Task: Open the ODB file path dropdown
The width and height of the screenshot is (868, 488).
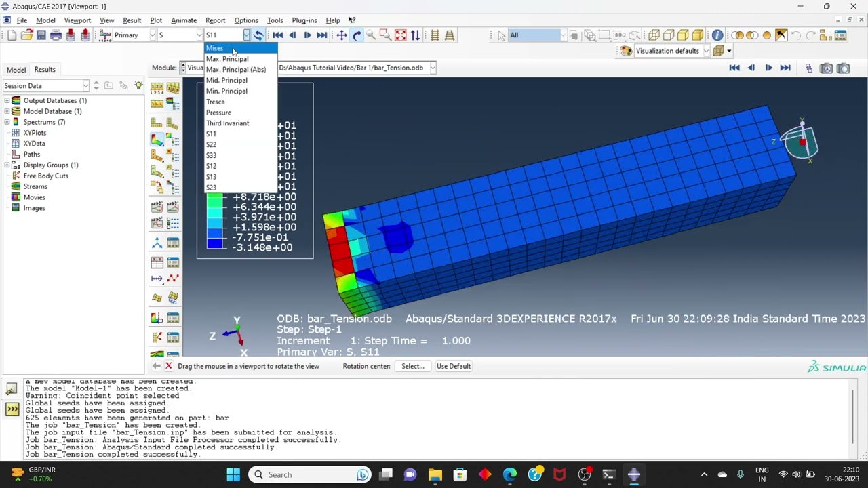Action: pyautogui.click(x=433, y=68)
